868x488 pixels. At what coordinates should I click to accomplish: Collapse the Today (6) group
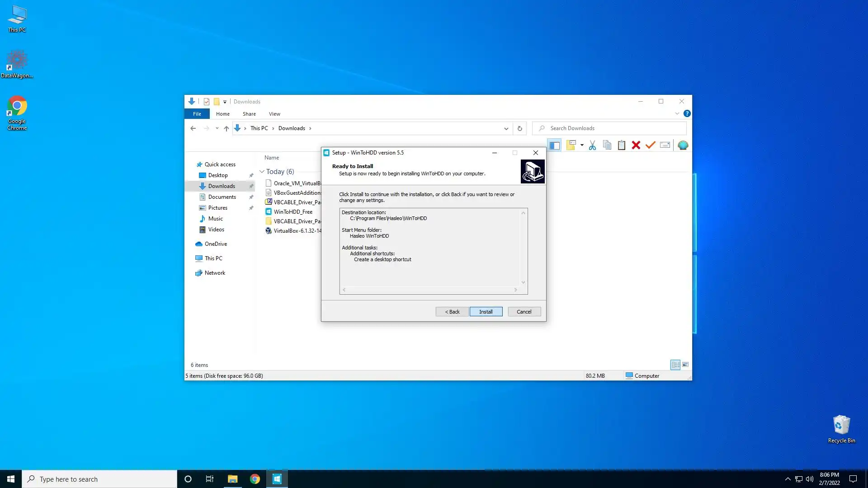pyautogui.click(x=262, y=172)
